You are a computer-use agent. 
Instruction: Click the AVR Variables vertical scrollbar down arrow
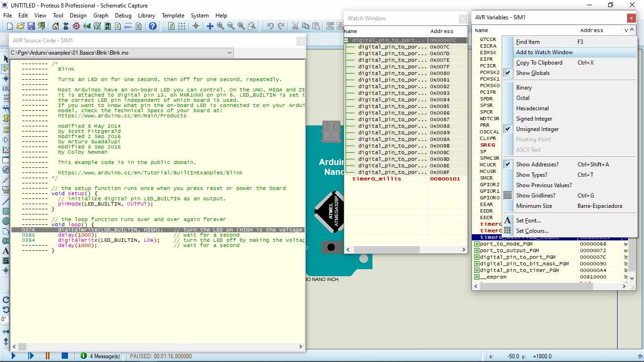631,278
